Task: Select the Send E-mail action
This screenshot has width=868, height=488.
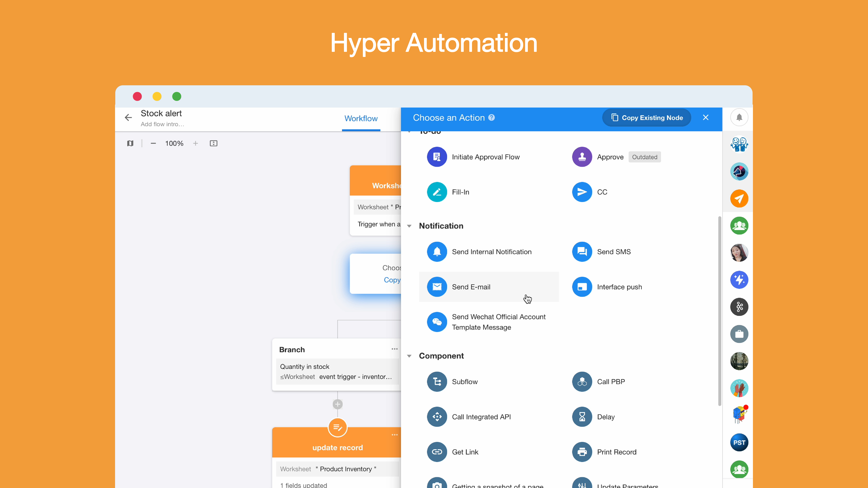Action: 471,287
